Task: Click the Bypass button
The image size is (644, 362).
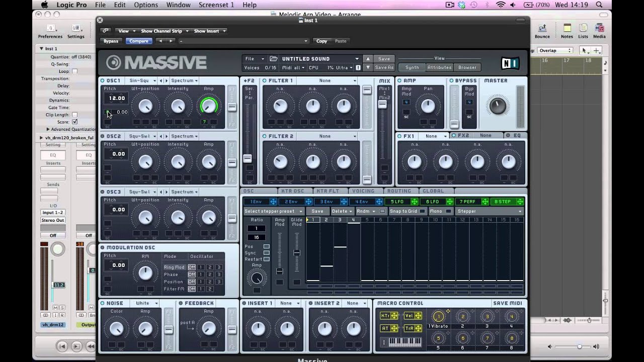Action: click(111, 41)
